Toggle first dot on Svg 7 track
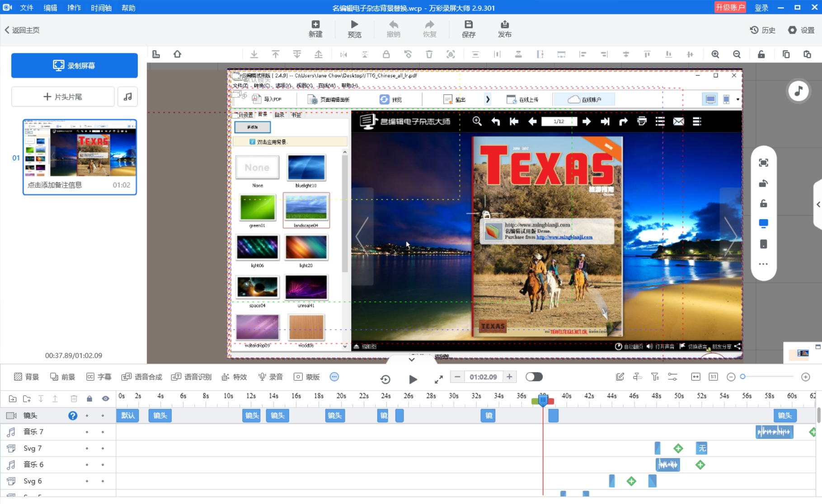 (87, 448)
